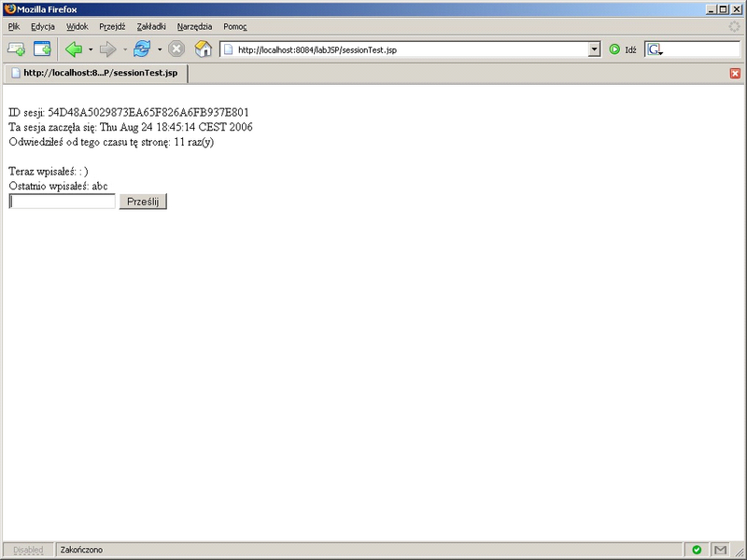
Task: Open the Zakładki menu
Action: pyautogui.click(x=151, y=27)
